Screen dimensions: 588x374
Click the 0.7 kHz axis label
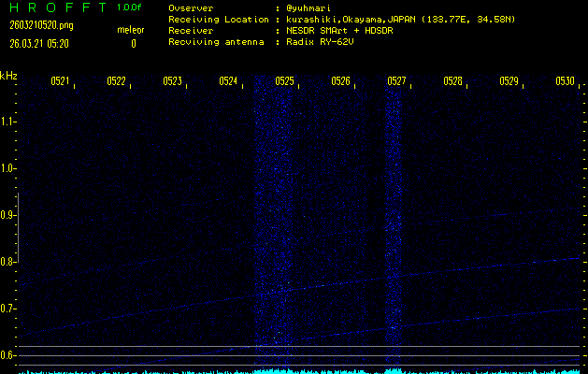[7, 309]
